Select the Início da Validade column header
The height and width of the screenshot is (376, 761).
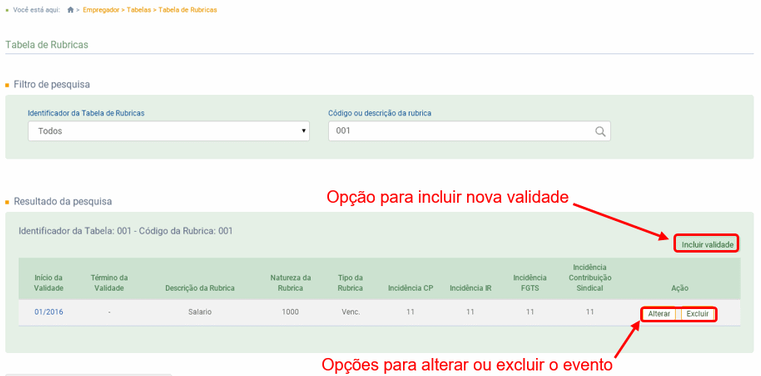(49, 283)
